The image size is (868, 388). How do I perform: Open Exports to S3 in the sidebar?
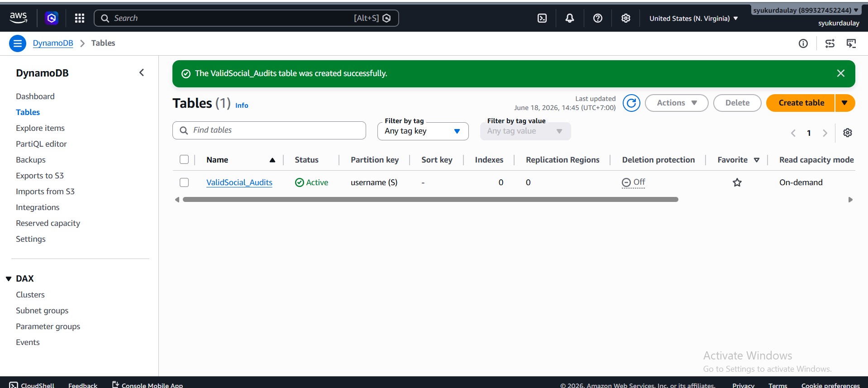40,176
